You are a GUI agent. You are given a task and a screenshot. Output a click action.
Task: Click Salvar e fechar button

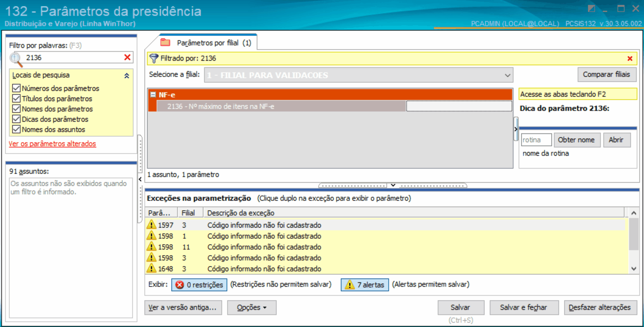pyautogui.click(x=523, y=307)
